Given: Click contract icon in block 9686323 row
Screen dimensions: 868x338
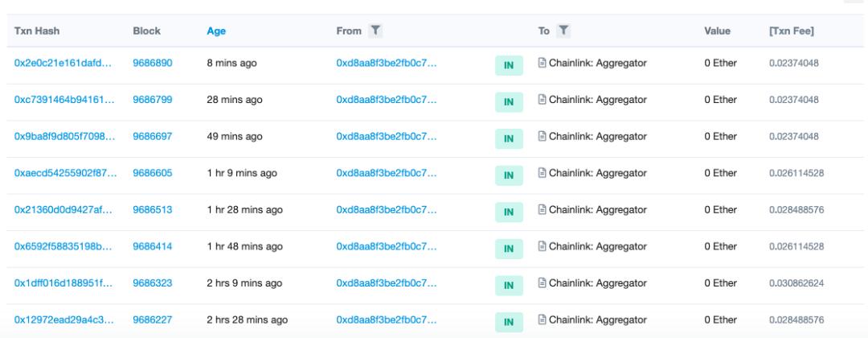Looking at the screenshot, I should pos(542,283).
